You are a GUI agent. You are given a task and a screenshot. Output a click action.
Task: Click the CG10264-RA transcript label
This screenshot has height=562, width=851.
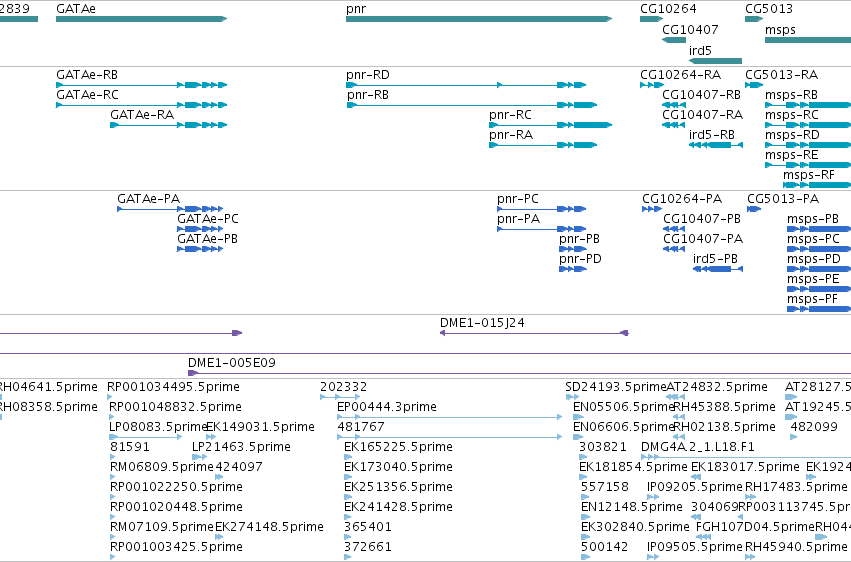click(681, 75)
